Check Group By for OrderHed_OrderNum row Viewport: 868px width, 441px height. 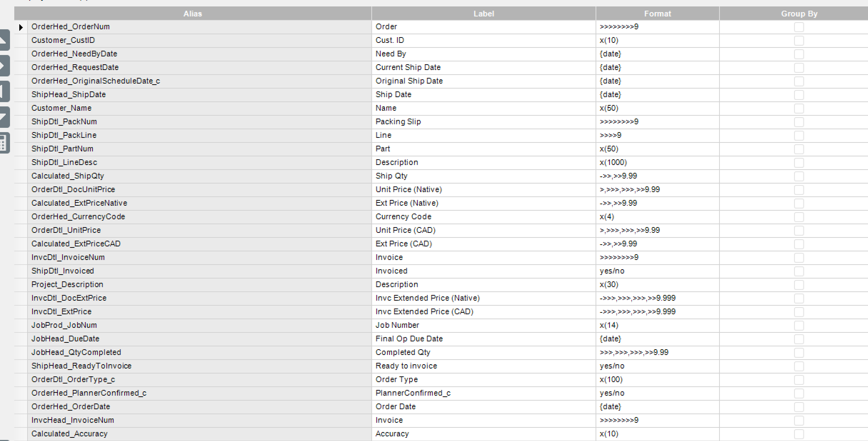[x=799, y=27]
